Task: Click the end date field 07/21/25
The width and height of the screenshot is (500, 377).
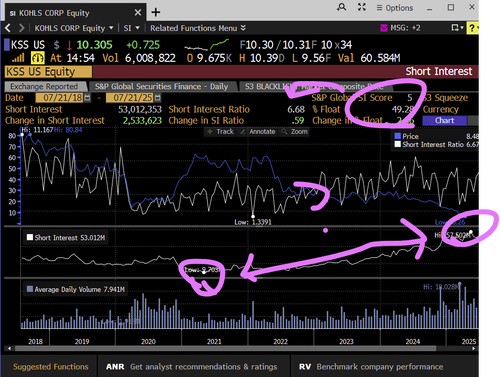Action: point(130,98)
